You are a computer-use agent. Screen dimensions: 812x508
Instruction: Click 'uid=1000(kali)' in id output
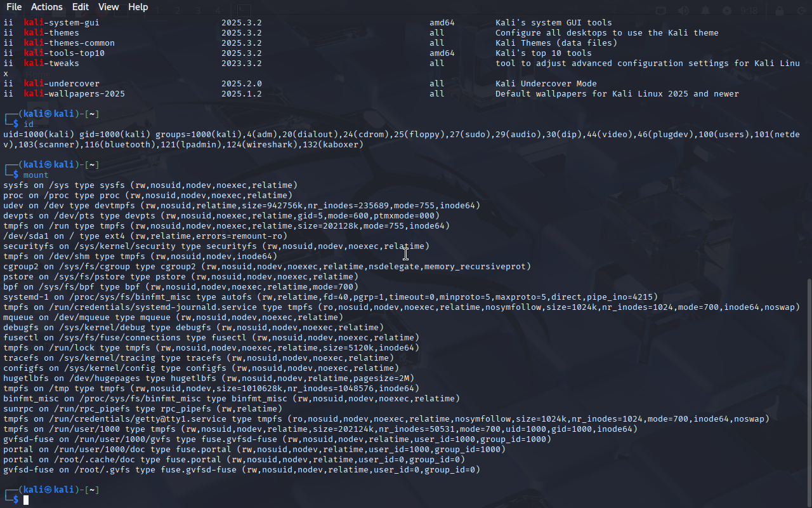[39, 135]
